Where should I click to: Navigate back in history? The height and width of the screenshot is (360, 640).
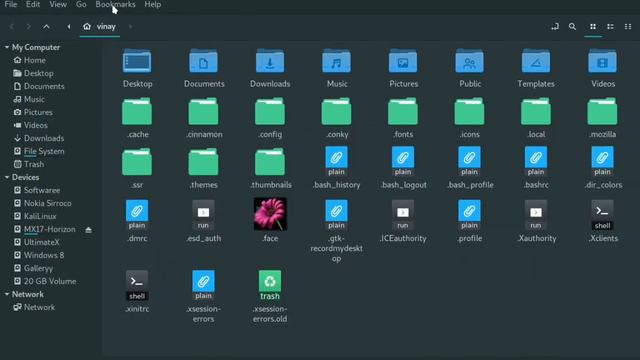coord(11,27)
